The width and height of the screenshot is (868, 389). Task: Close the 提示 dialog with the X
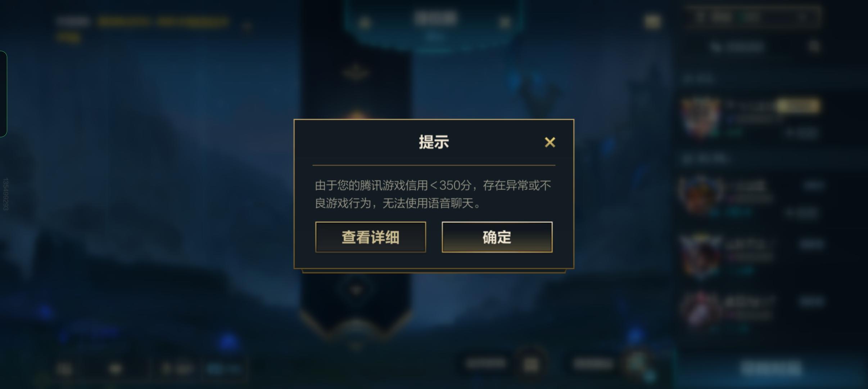pyautogui.click(x=550, y=142)
